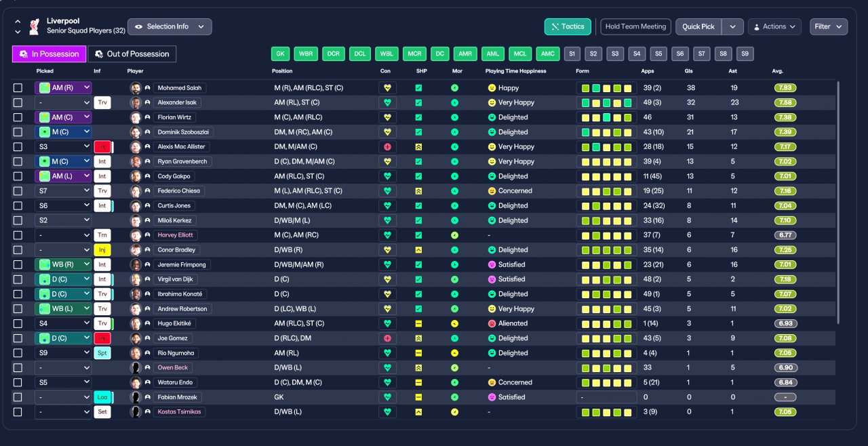Select the AMC position slot
Viewport: 868px width, 446px height.
click(548, 54)
